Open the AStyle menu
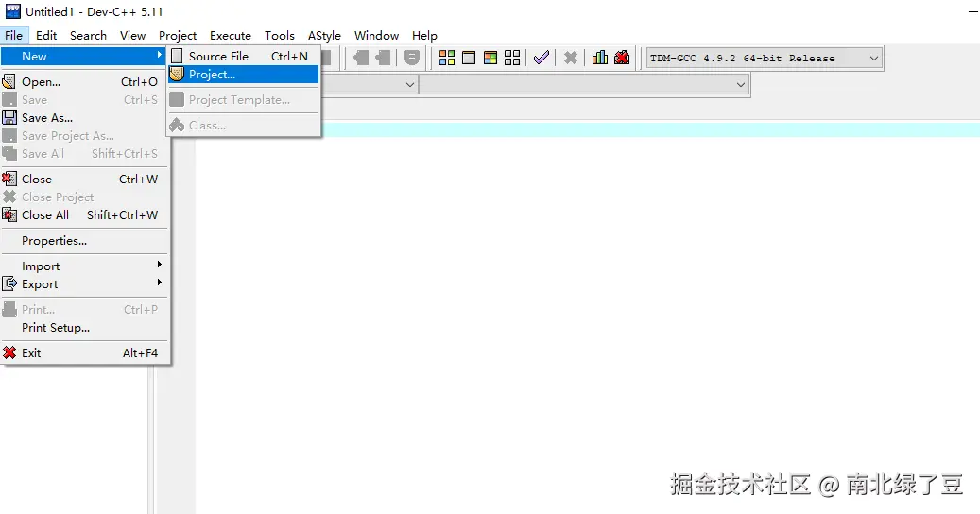This screenshot has height=514, width=980. (x=324, y=36)
